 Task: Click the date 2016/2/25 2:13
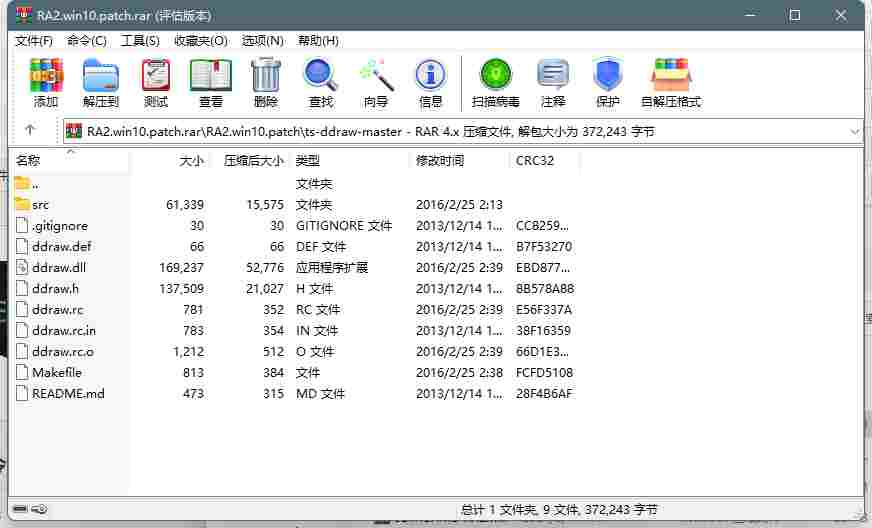coord(459,205)
